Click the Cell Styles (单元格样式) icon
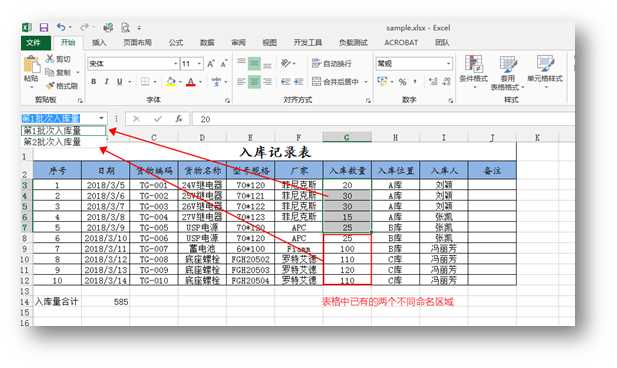Viewport: 617px width, 368px height. click(x=545, y=64)
